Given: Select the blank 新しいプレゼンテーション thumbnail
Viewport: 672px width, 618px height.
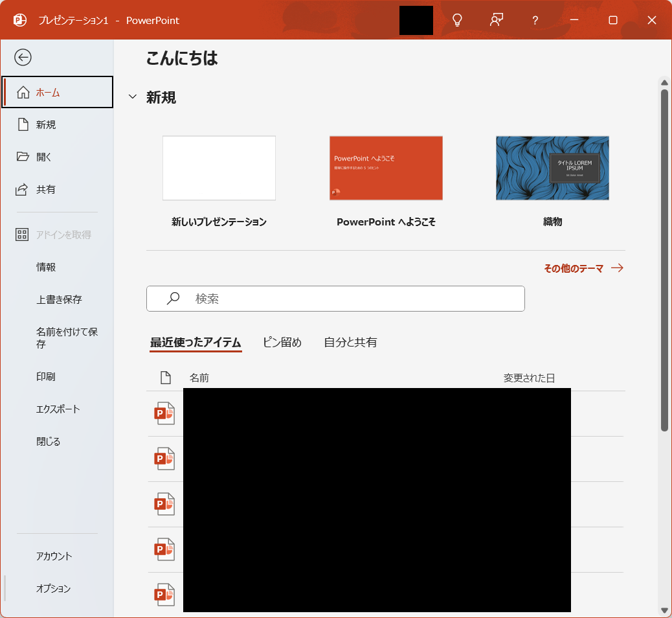Looking at the screenshot, I should coord(219,168).
